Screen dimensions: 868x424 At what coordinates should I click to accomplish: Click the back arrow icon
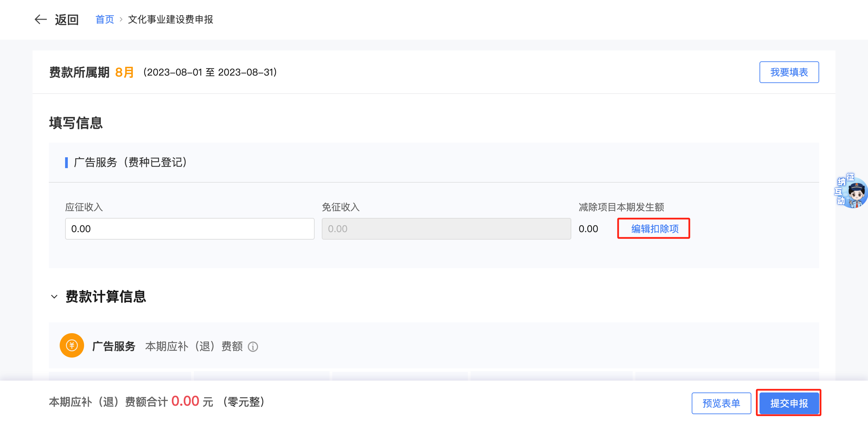[41, 19]
